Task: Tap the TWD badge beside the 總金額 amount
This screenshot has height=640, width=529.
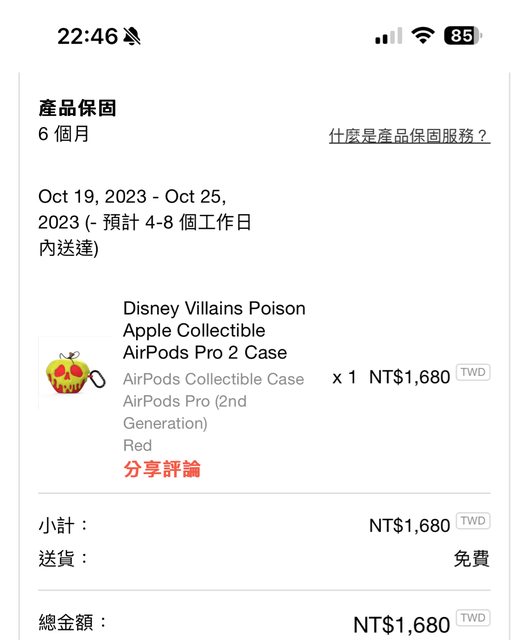Action: click(473, 618)
